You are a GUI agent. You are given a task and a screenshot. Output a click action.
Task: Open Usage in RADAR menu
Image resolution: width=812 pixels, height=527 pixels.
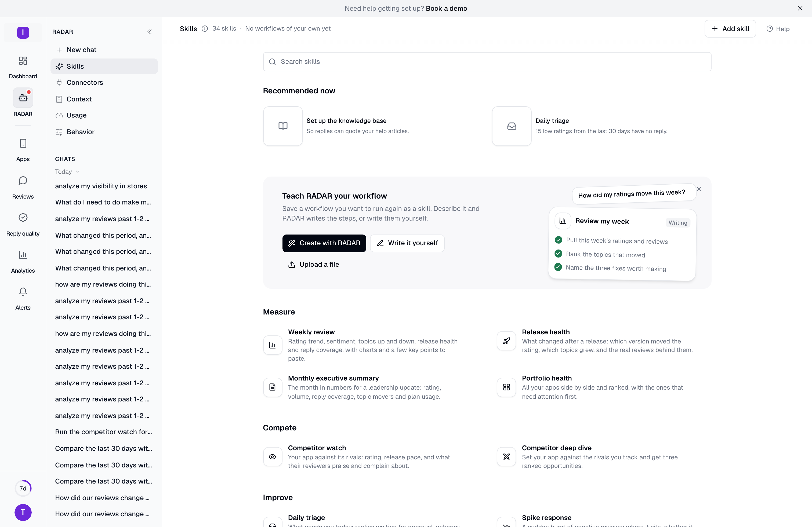pos(104,115)
